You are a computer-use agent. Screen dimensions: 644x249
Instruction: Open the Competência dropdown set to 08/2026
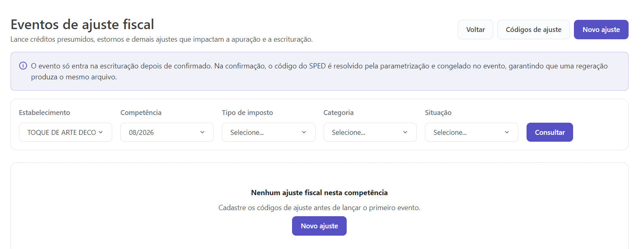click(x=167, y=132)
